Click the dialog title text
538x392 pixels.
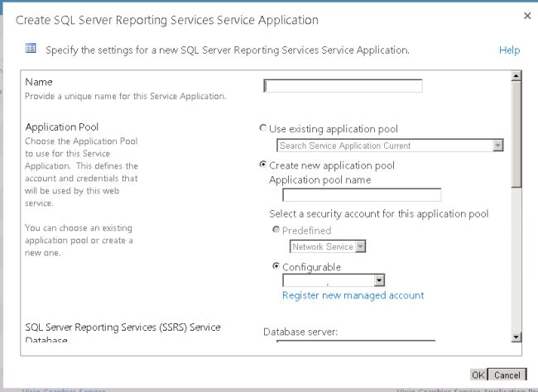click(x=166, y=18)
